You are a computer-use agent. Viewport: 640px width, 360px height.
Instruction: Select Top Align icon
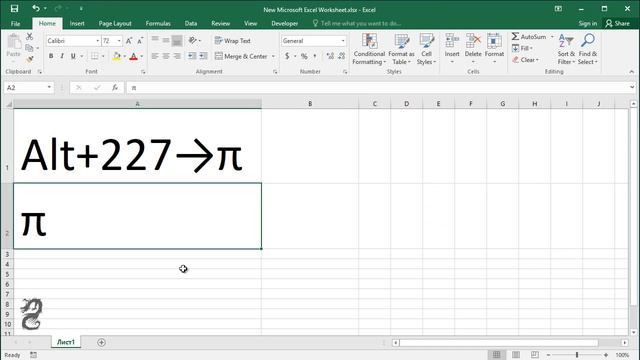coord(155,40)
